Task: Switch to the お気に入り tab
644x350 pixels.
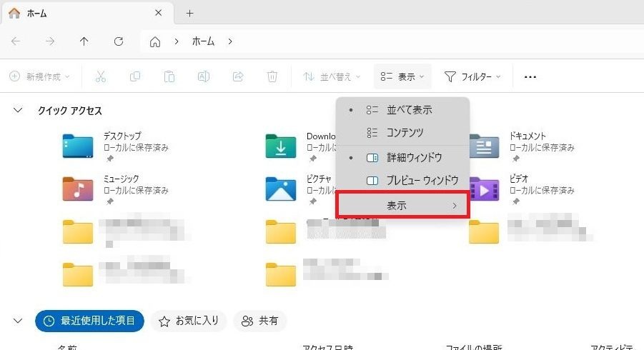Action: 189,321
